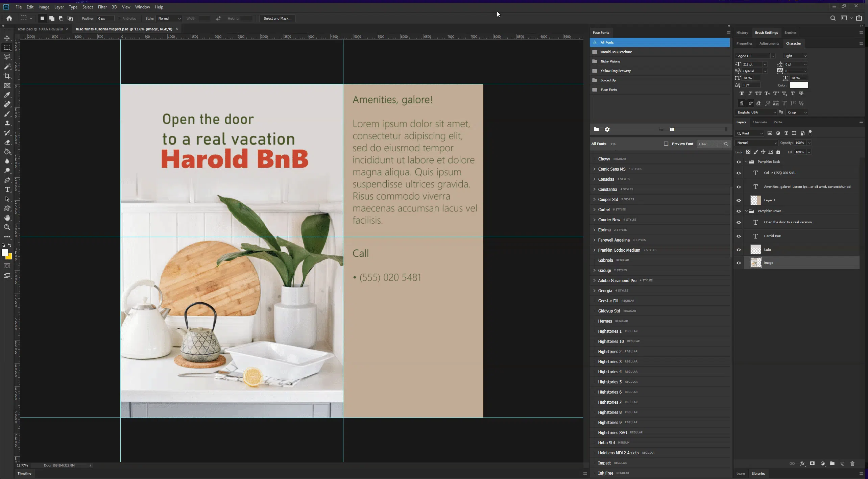Switch to icon.psd document tab
This screenshot has width=868, height=479.
[x=40, y=29]
